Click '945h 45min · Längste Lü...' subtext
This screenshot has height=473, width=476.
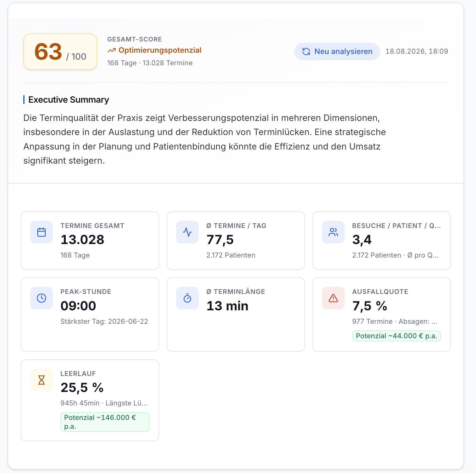click(104, 403)
